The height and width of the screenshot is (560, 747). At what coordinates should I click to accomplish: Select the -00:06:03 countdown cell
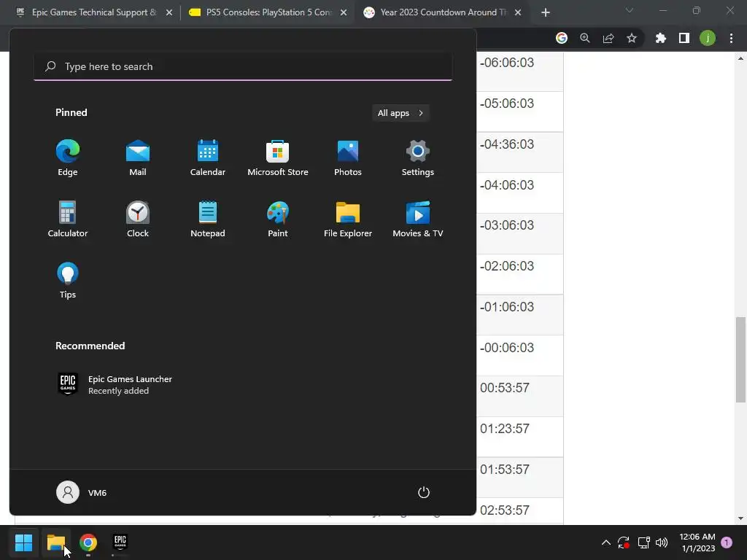click(x=519, y=356)
